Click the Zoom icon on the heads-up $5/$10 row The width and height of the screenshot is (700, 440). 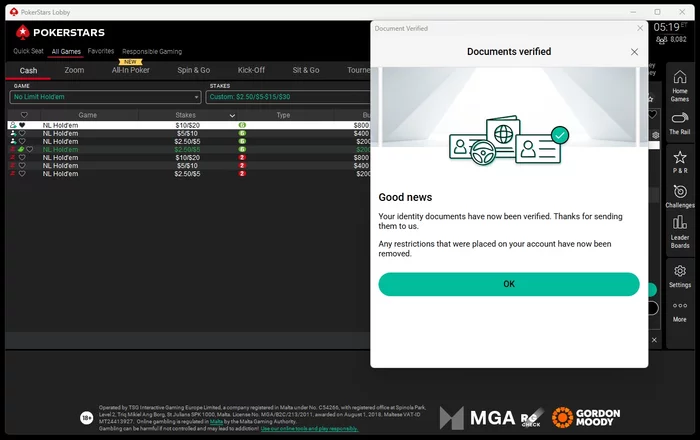coord(13,166)
